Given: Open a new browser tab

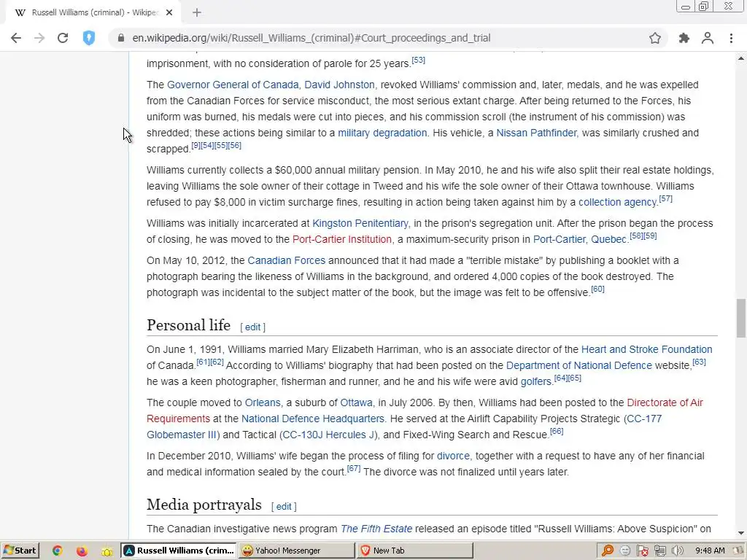Looking at the screenshot, I should point(197,13).
